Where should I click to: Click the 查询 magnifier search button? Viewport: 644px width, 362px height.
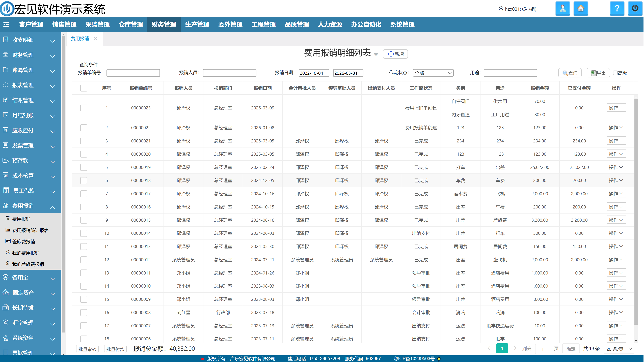click(x=570, y=73)
